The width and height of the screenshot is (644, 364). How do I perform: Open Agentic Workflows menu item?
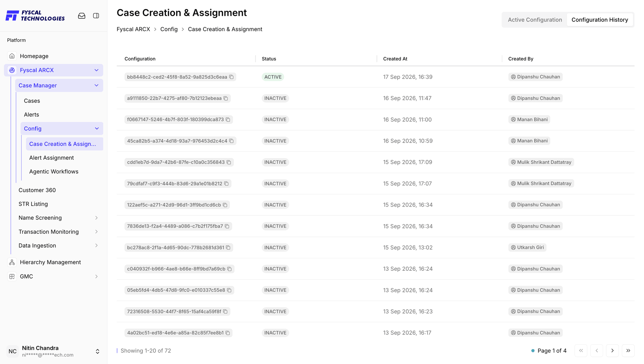pyautogui.click(x=54, y=171)
